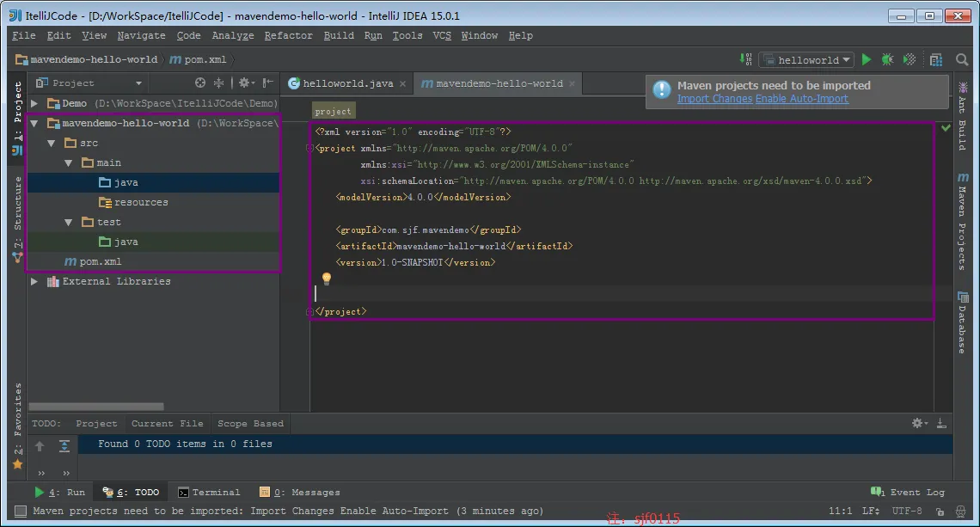Viewport: 980px width, 527px height.
Task: Run the helloworld configuration
Action: click(x=867, y=59)
